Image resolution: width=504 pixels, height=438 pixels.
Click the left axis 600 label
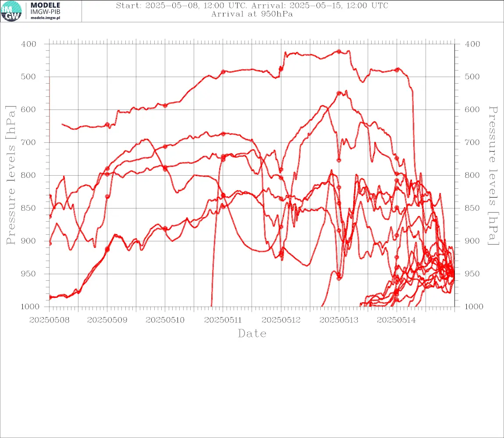tap(28, 109)
